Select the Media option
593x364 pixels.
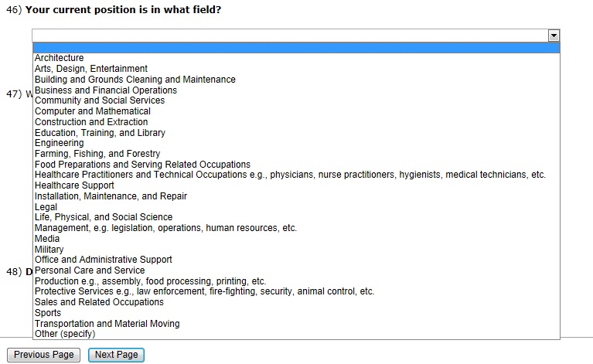tap(47, 239)
